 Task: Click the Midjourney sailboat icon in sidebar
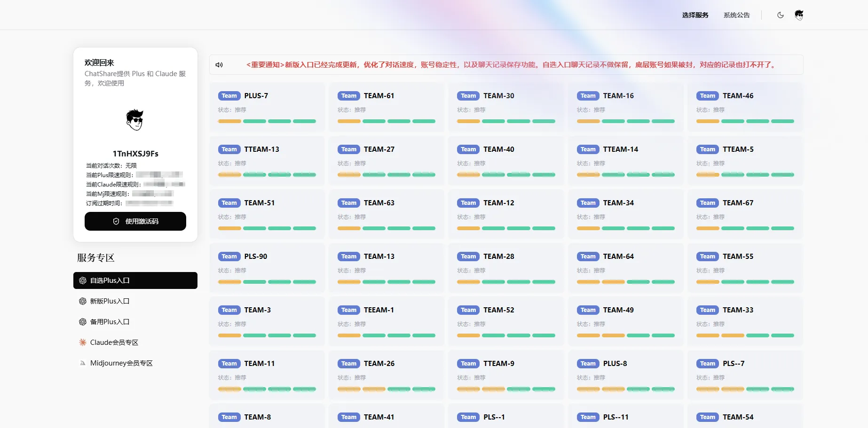(x=83, y=363)
